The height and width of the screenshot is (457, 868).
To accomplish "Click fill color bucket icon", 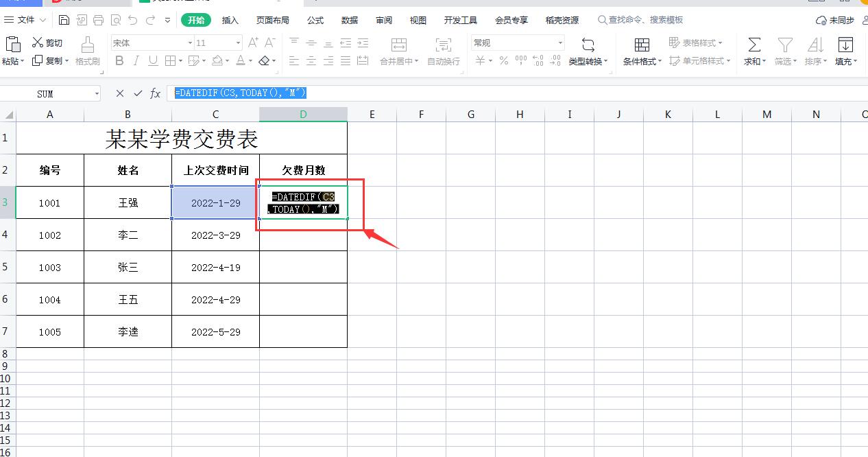I will point(217,61).
